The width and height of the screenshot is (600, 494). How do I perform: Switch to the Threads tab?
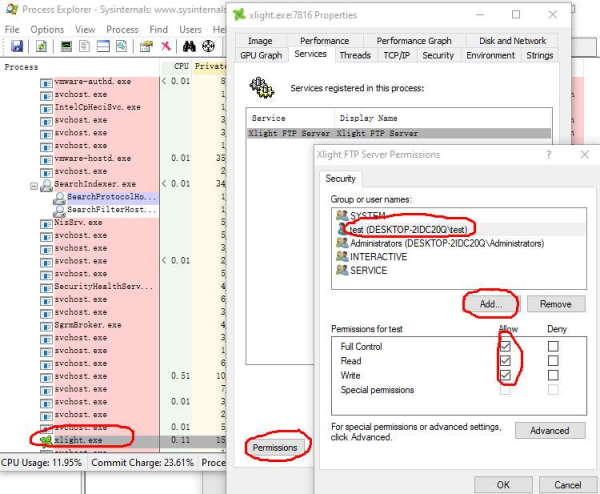pyautogui.click(x=355, y=55)
